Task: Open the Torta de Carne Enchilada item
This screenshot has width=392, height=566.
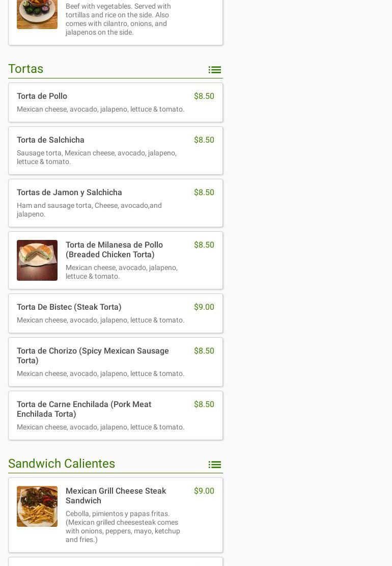Action: [84, 409]
